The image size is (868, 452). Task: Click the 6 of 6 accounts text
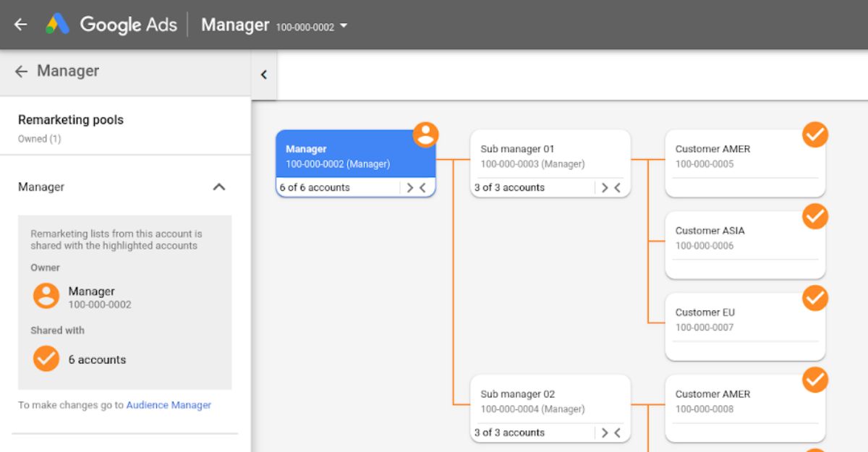[x=315, y=187]
